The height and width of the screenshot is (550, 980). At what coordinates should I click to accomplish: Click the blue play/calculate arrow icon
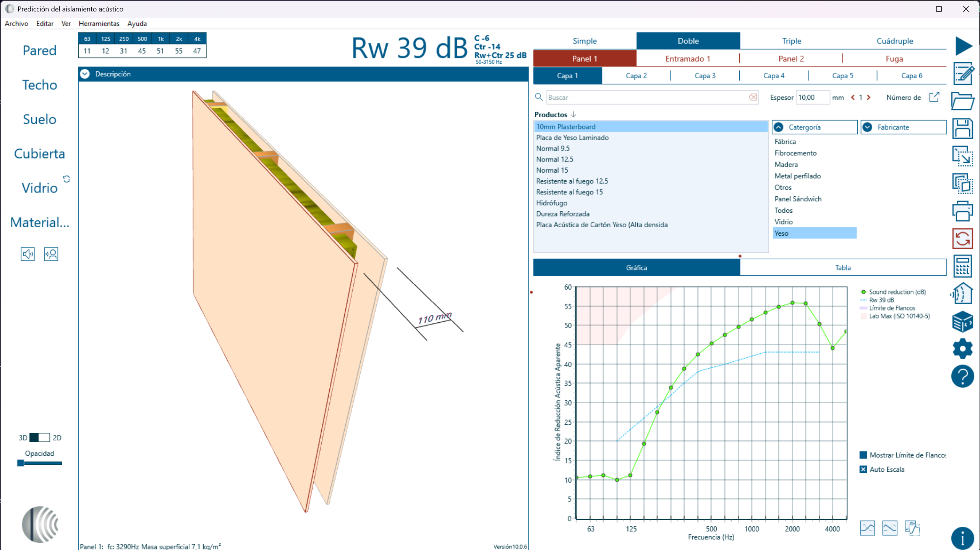coord(963,46)
